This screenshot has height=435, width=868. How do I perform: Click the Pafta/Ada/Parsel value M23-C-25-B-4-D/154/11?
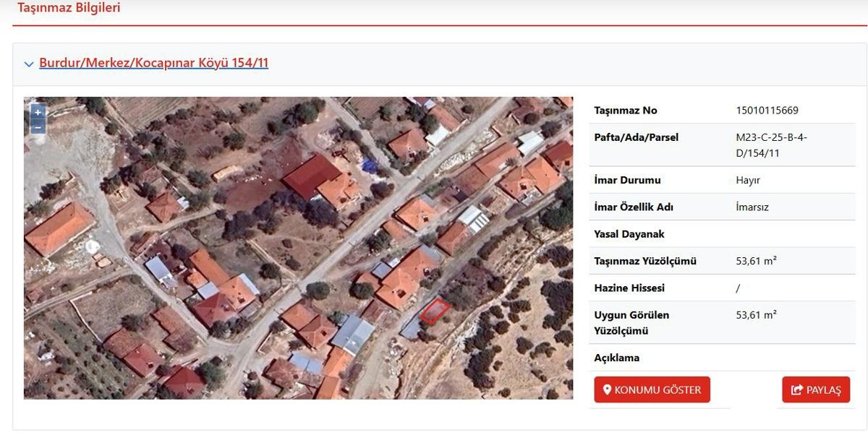[x=771, y=145]
